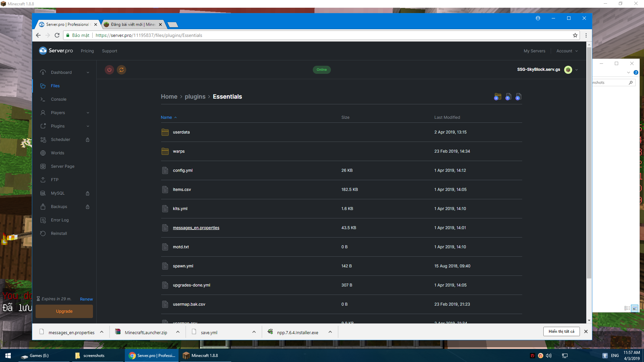Image resolution: width=644 pixels, height=362 pixels.
Task: Bookmark this page with the star
Action: click(575, 35)
